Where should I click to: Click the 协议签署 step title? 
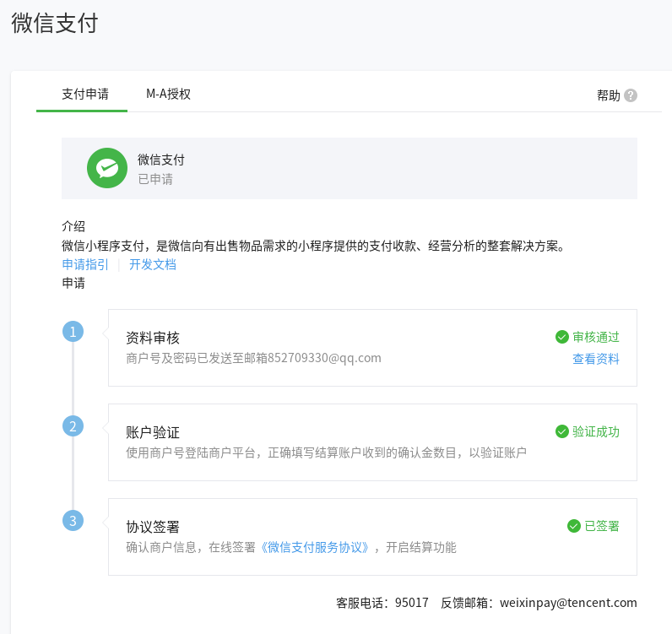coord(153,527)
